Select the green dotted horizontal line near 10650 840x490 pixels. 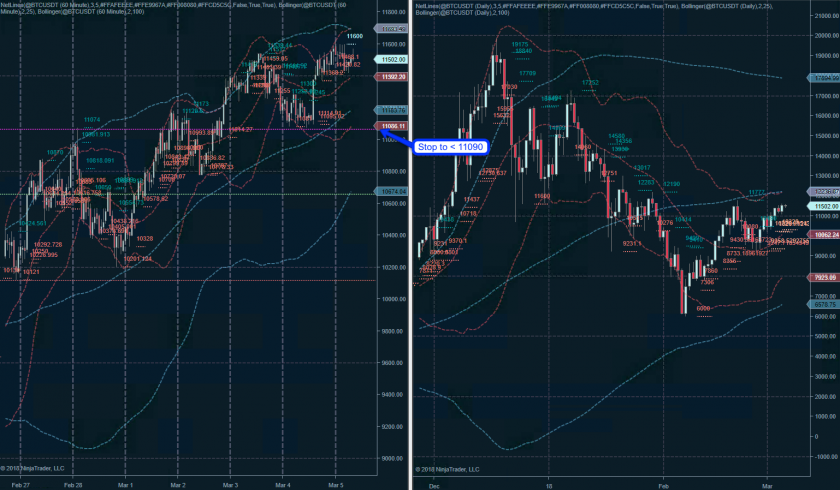189,194
